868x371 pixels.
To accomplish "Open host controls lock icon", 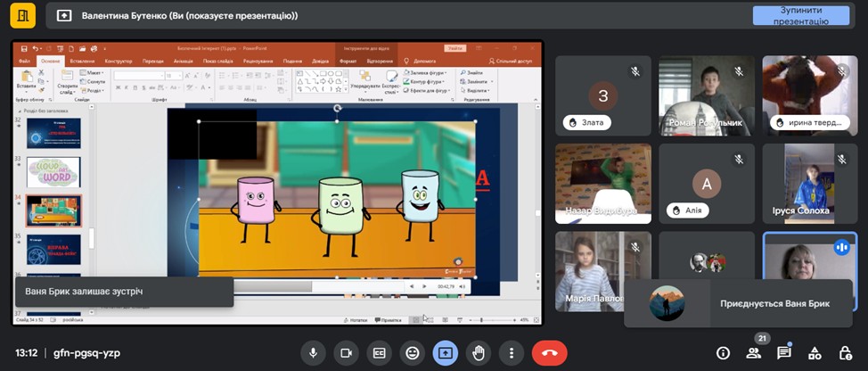I will coord(845,353).
